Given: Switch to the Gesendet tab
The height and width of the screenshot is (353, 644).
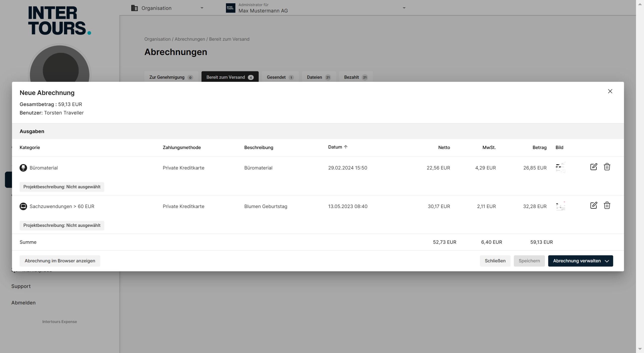Looking at the screenshot, I should click(280, 77).
